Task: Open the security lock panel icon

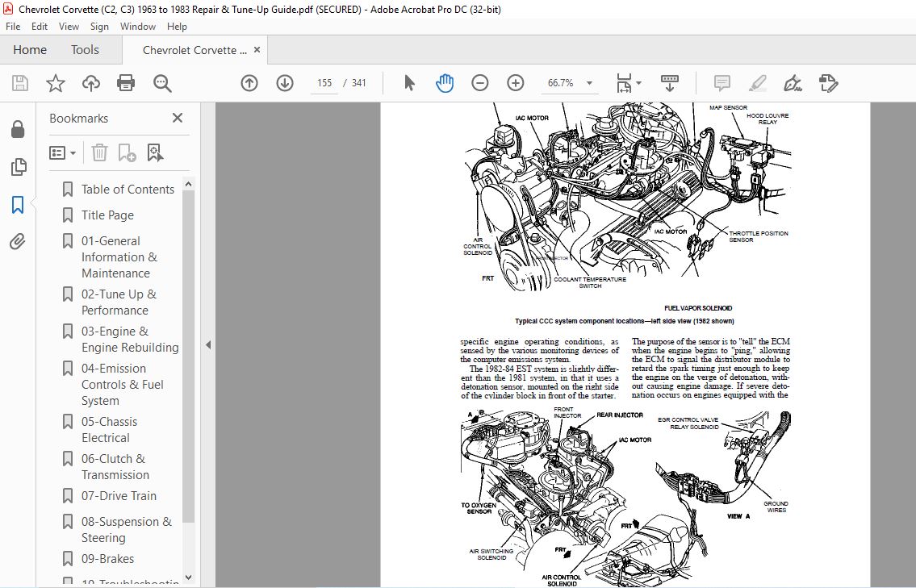Action: pos(18,129)
